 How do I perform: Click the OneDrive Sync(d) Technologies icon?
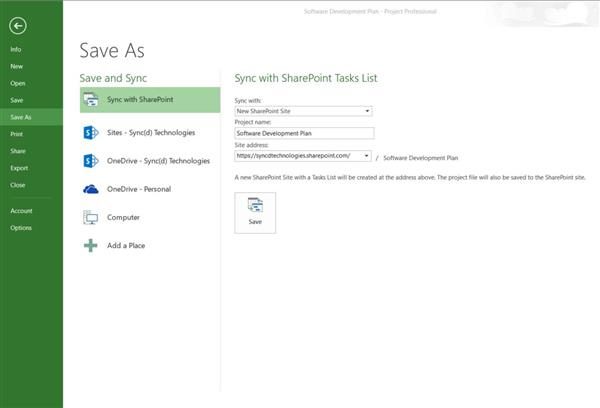click(x=91, y=160)
